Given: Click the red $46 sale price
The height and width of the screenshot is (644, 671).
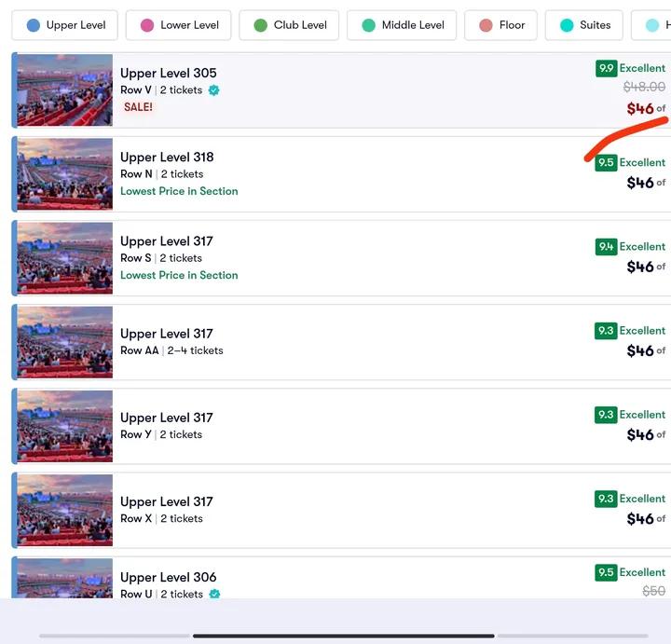Looking at the screenshot, I should pyautogui.click(x=640, y=109).
